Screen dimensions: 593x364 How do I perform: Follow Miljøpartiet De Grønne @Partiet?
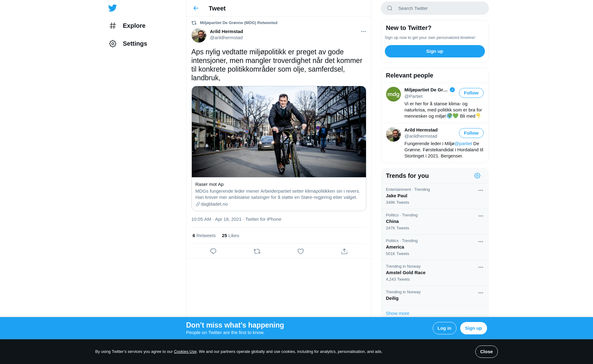coord(471,93)
